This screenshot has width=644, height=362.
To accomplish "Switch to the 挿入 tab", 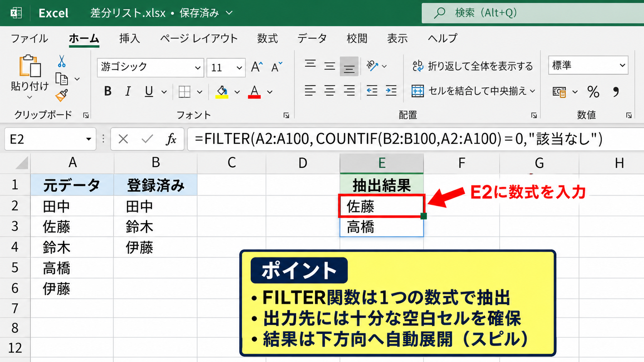I will pyautogui.click(x=129, y=38).
